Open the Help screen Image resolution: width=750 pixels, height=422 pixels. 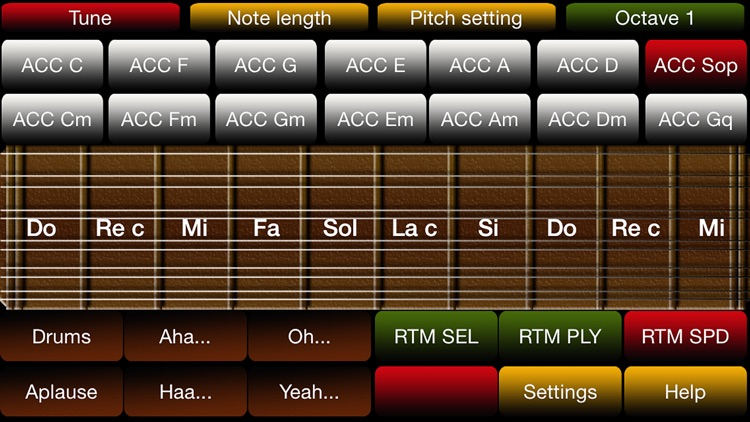(x=685, y=392)
